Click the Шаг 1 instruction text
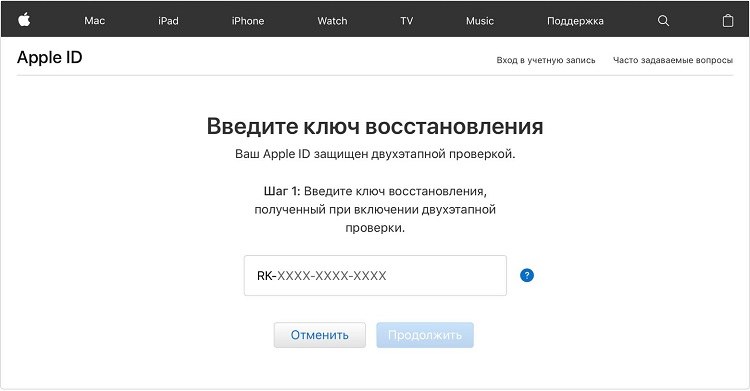The width and height of the screenshot is (750, 391). click(x=375, y=210)
